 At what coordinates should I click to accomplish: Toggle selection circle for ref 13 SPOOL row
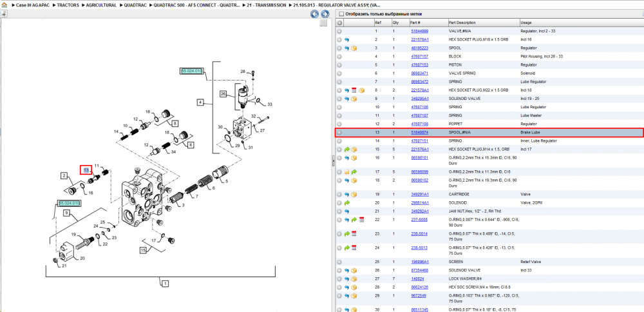(339, 132)
